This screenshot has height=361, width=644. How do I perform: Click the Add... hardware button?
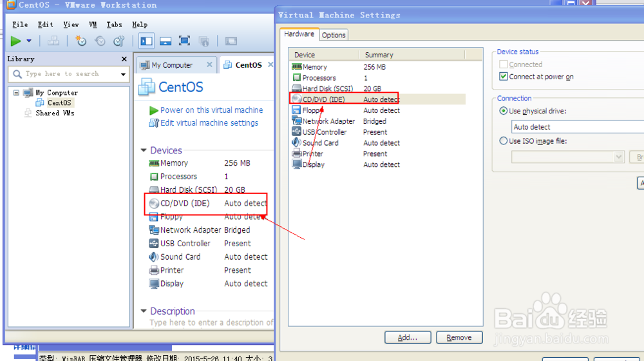pyautogui.click(x=408, y=338)
